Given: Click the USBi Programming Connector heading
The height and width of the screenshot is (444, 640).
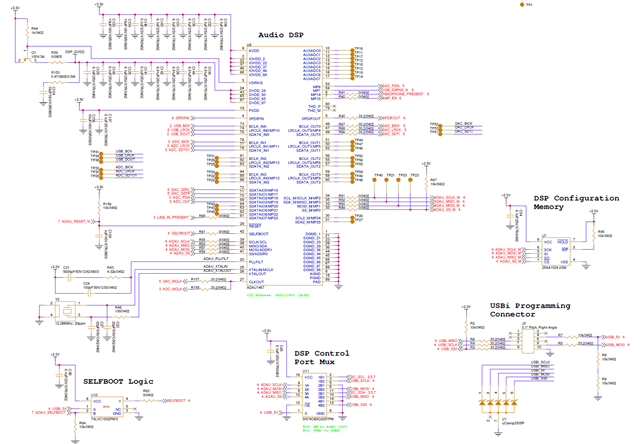Looking at the screenshot, I should coord(530,310).
